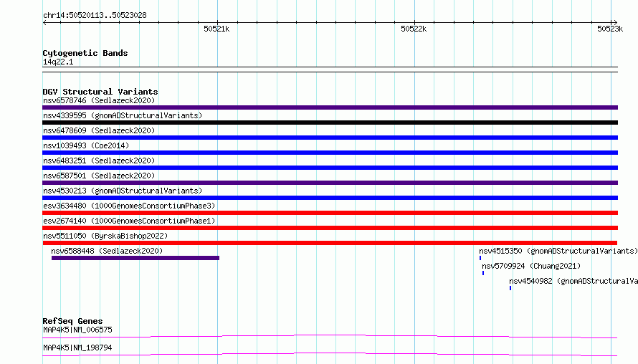The height and width of the screenshot is (364, 638).
Task: Click the chr14:50520113..50523028 coordinates text
Action: pos(95,16)
